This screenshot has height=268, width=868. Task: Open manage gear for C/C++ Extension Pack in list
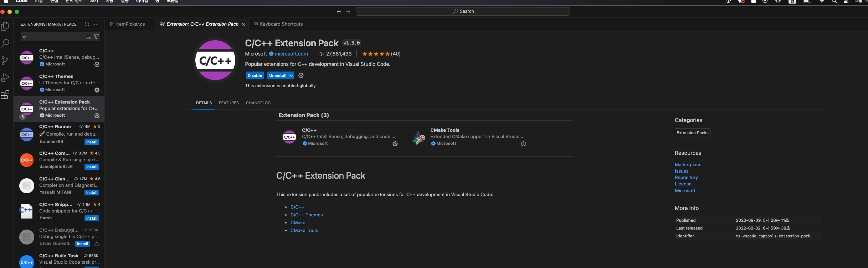[97, 116]
